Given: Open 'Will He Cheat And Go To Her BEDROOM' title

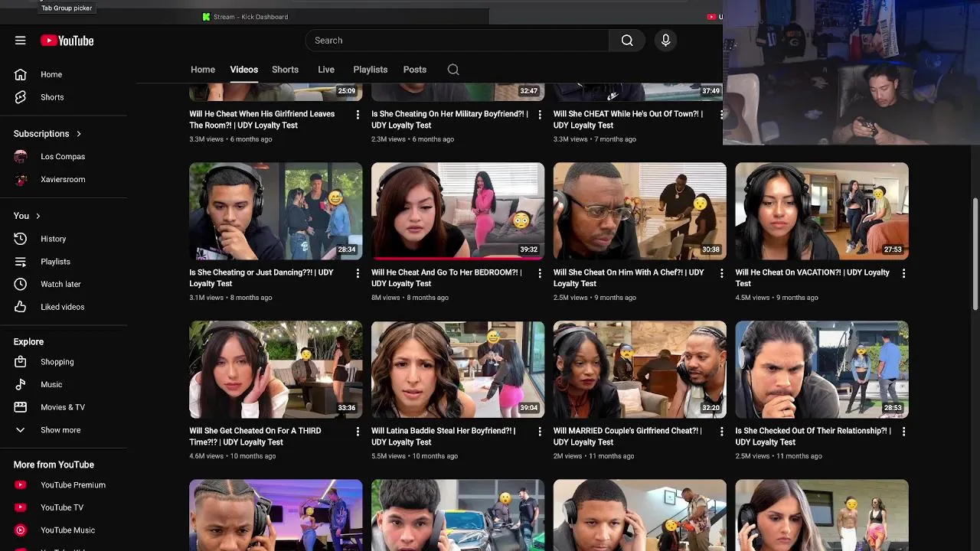Looking at the screenshot, I should tap(446, 278).
